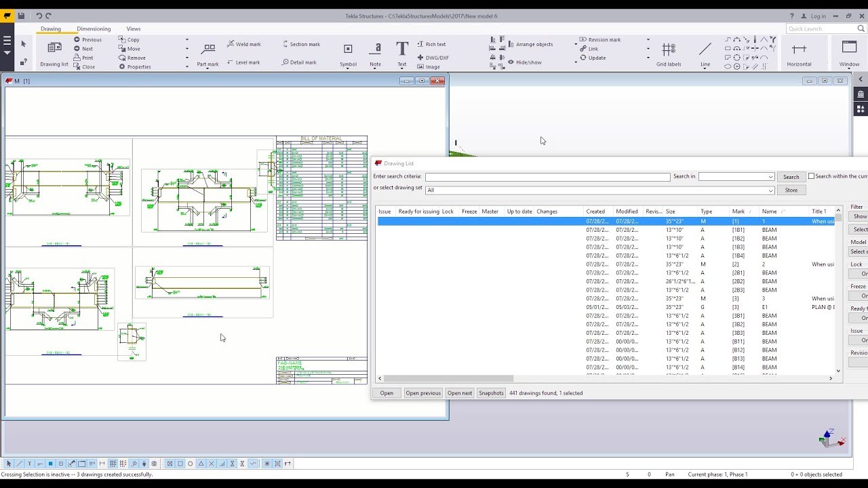Image resolution: width=868 pixels, height=488 pixels.
Task: Toggle the circle snap switch in bottom toolbar
Action: point(191,464)
